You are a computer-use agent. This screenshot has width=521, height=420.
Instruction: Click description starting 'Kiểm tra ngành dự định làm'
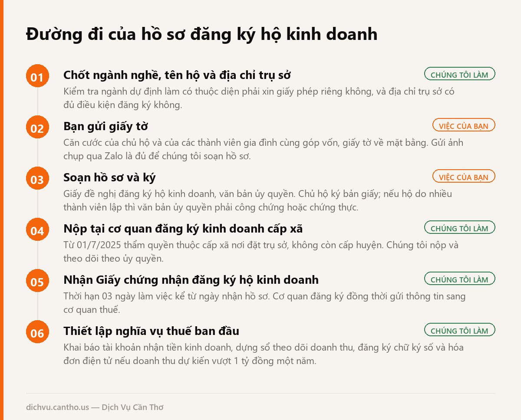point(259,98)
